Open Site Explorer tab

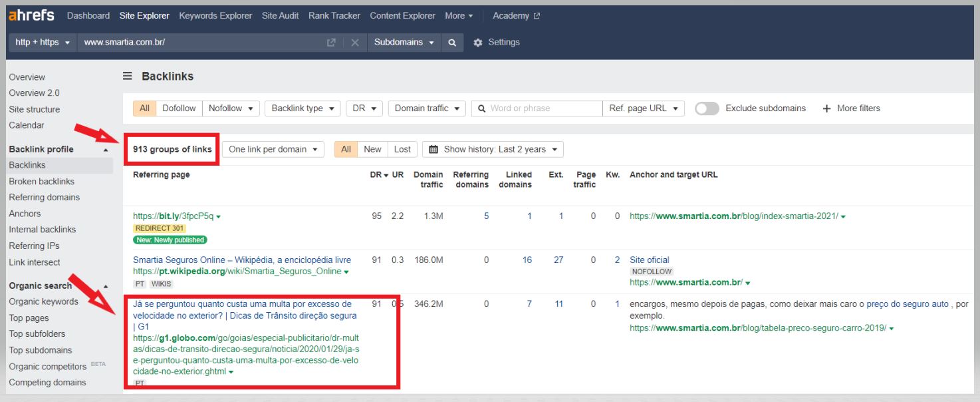pos(144,15)
